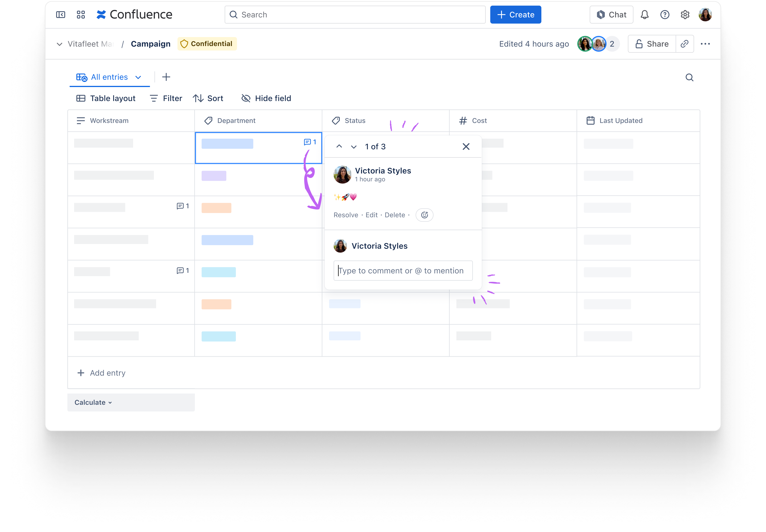Click the Cost column header
Viewport: 766px width, 532px height.
pyautogui.click(x=513, y=121)
